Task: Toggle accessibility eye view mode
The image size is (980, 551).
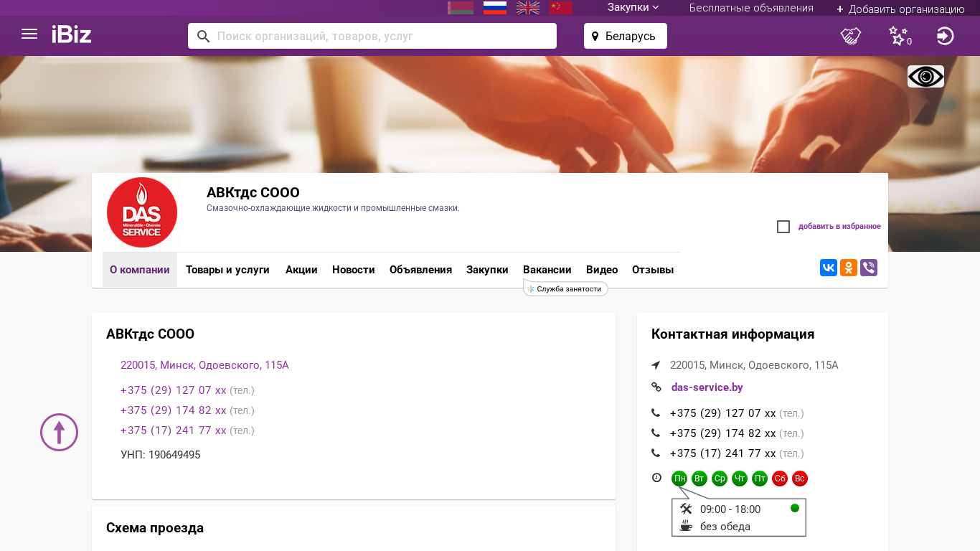Action: (925, 77)
